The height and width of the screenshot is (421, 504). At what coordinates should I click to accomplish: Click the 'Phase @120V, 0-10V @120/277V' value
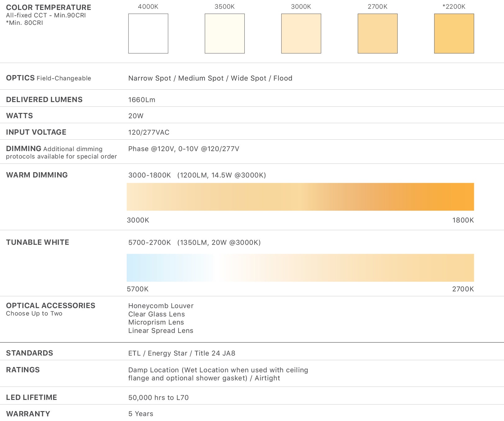click(184, 149)
